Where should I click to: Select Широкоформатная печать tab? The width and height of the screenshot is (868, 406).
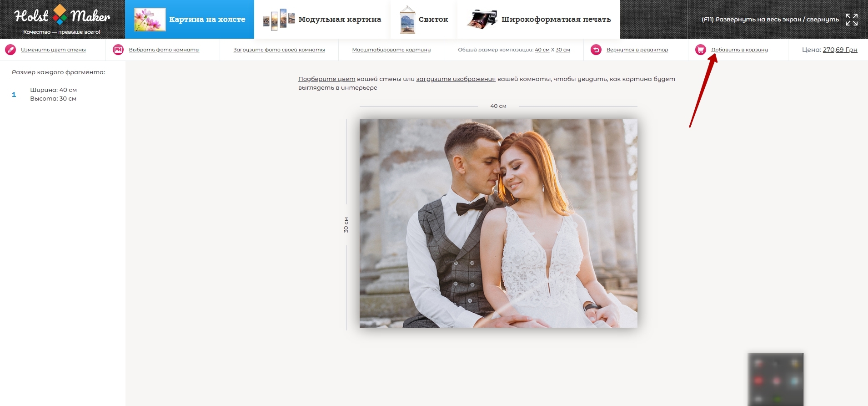coord(556,20)
